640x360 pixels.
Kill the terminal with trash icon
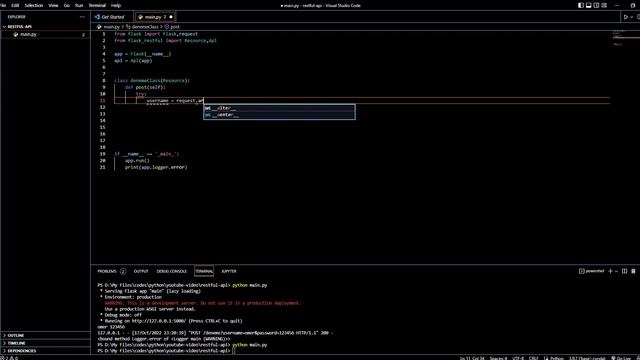(x=633, y=271)
